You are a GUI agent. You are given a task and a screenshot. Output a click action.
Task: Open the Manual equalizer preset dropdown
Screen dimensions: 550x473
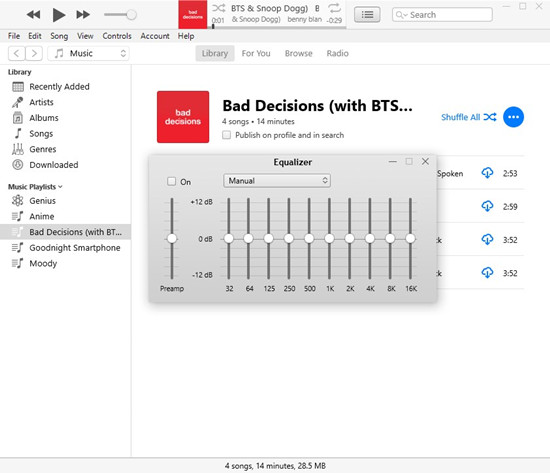pos(277,181)
